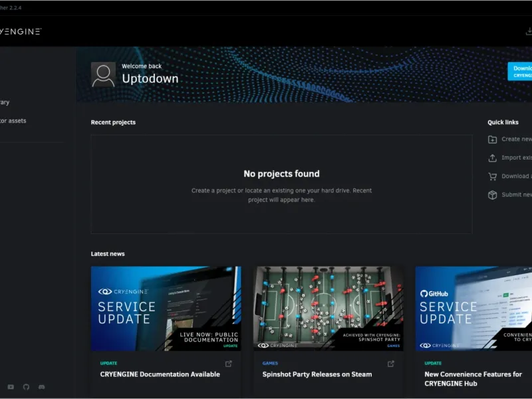Screen dimensions: 532x399
Task: Click the Submit new box icon
Action: click(x=492, y=195)
